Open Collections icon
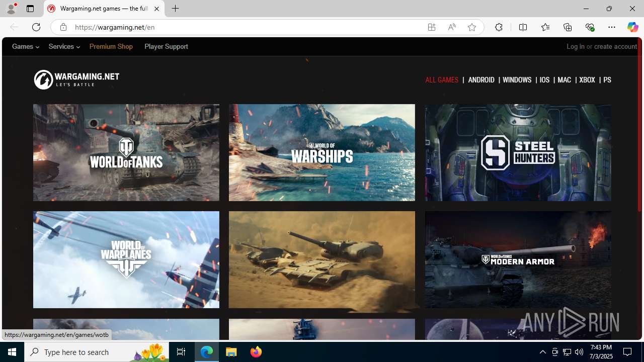Screen dimensions: 644x362 568,27
